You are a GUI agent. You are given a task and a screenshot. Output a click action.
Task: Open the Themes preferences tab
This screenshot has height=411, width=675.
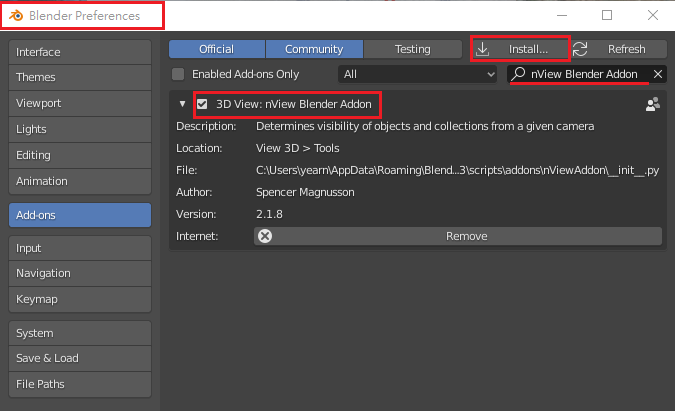coord(80,77)
